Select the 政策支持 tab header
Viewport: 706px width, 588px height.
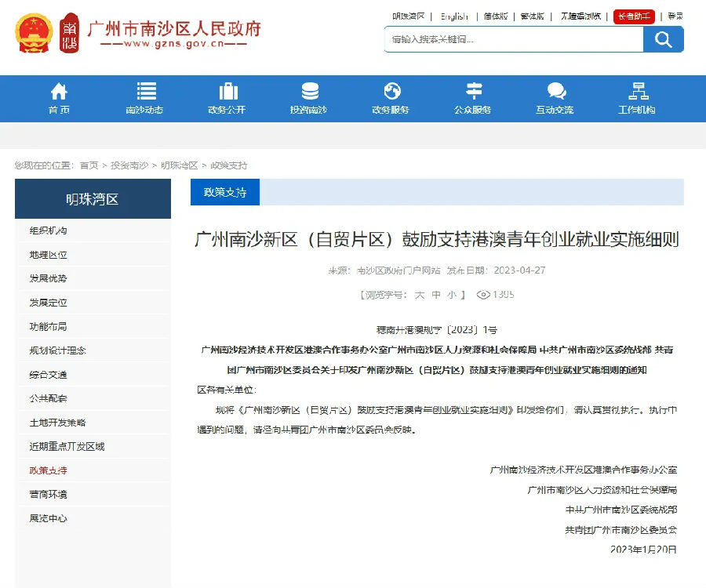pyautogui.click(x=225, y=192)
